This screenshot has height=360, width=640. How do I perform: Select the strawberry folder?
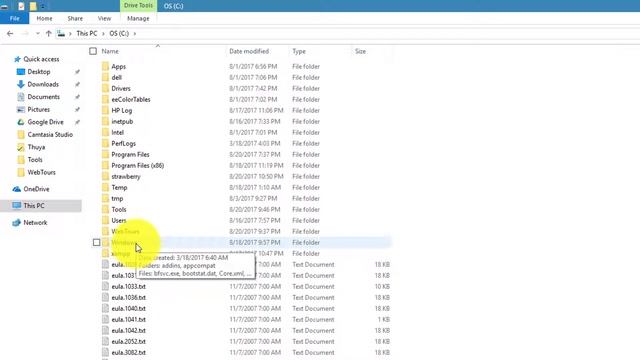click(x=126, y=177)
